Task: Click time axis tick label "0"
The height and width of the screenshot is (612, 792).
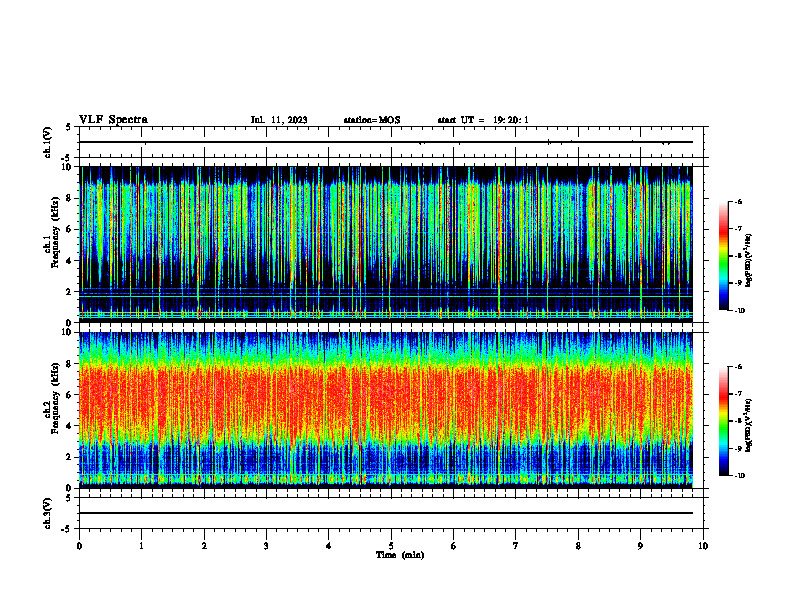Action: click(x=79, y=546)
